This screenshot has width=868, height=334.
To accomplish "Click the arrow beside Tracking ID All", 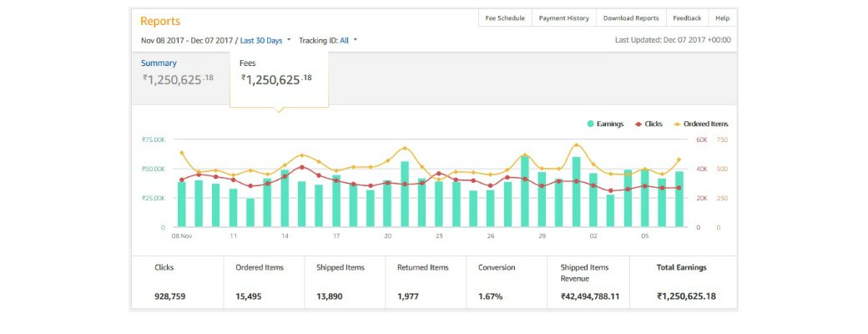I will tap(356, 40).
